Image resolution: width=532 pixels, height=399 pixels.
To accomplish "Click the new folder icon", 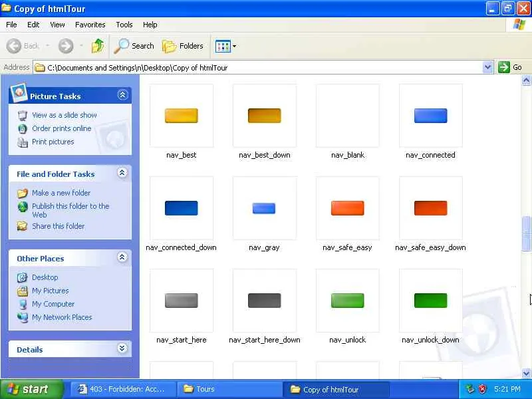I will (23, 193).
